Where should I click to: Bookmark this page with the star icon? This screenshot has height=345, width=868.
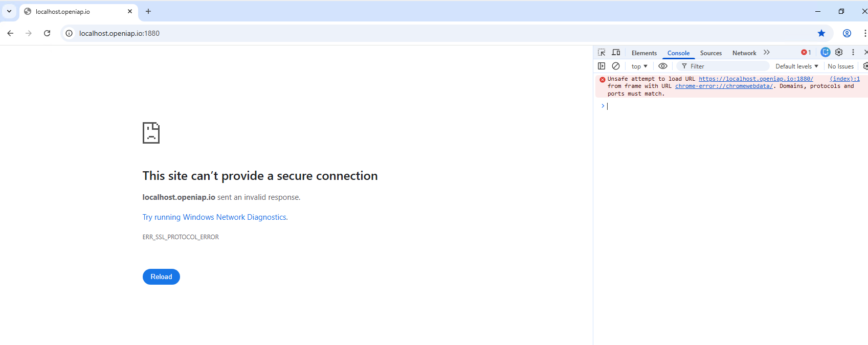[821, 33]
